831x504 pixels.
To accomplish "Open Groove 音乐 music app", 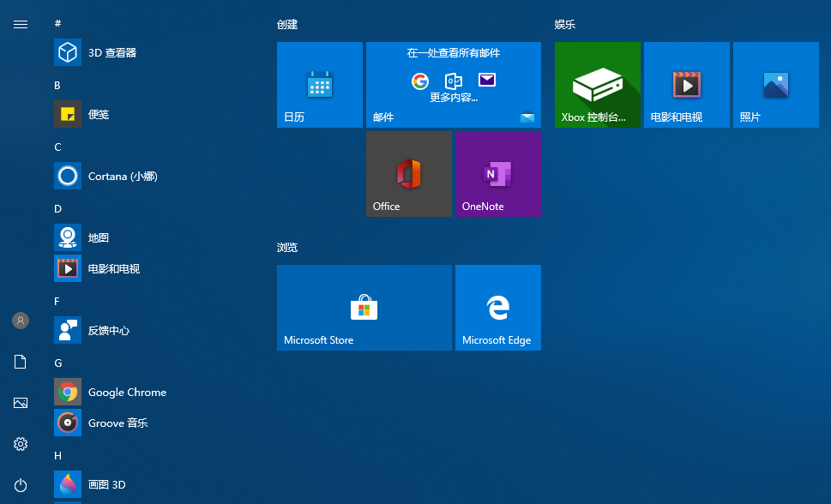I will pos(68,423).
